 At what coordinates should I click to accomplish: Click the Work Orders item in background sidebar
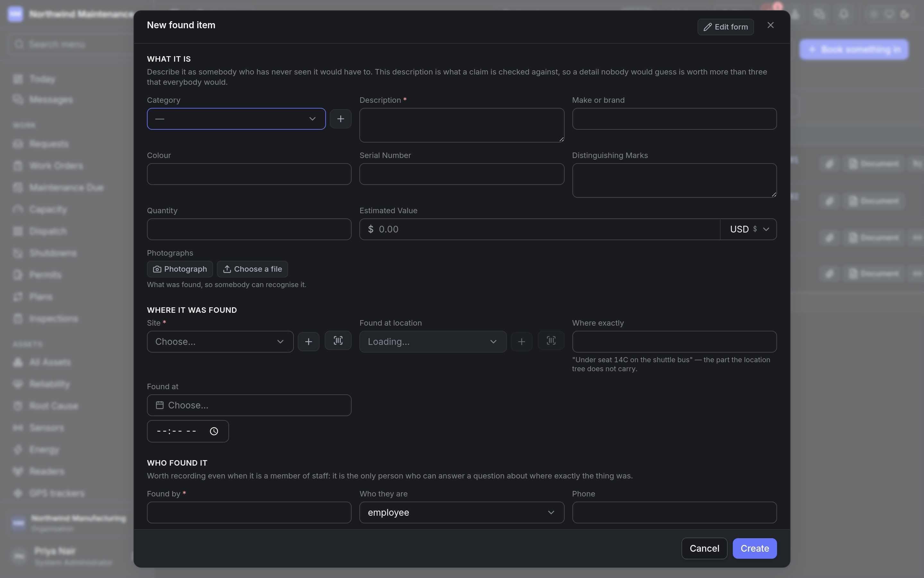click(x=56, y=166)
